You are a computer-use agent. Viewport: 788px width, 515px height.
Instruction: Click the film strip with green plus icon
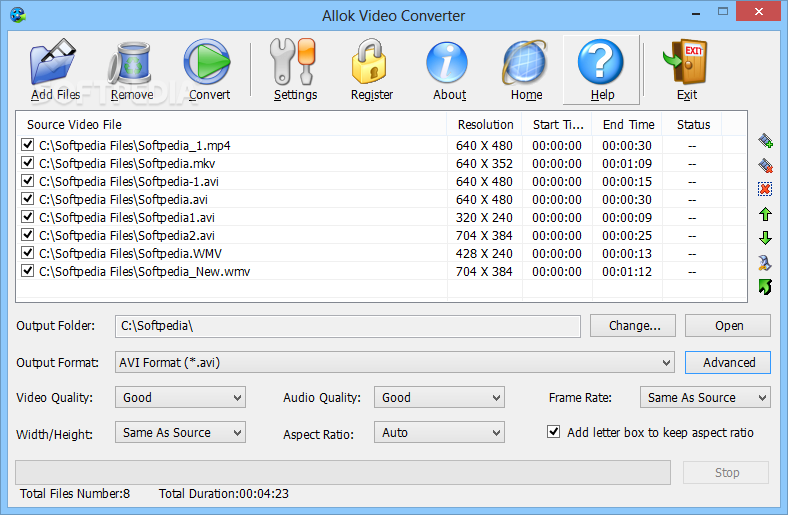[765, 141]
